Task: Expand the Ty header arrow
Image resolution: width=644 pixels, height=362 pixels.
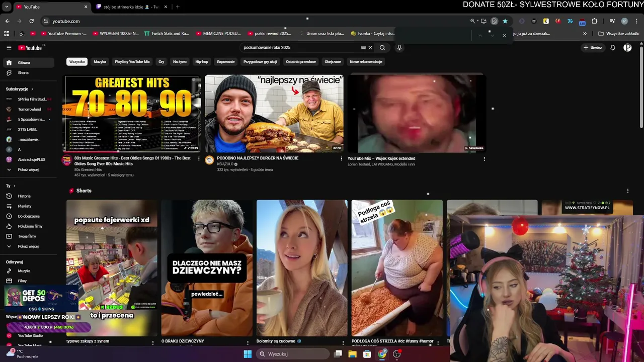Action: tap(14, 186)
